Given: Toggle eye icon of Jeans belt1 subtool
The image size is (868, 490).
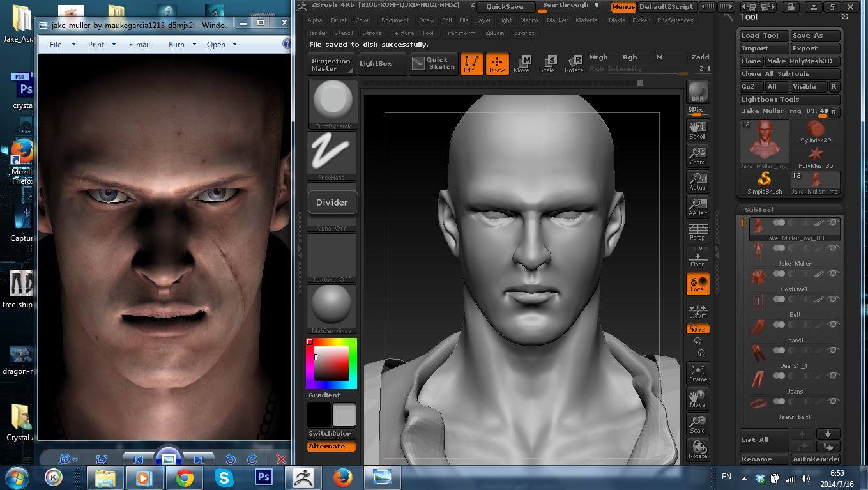Looking at the screenshot, I should 833,401.
